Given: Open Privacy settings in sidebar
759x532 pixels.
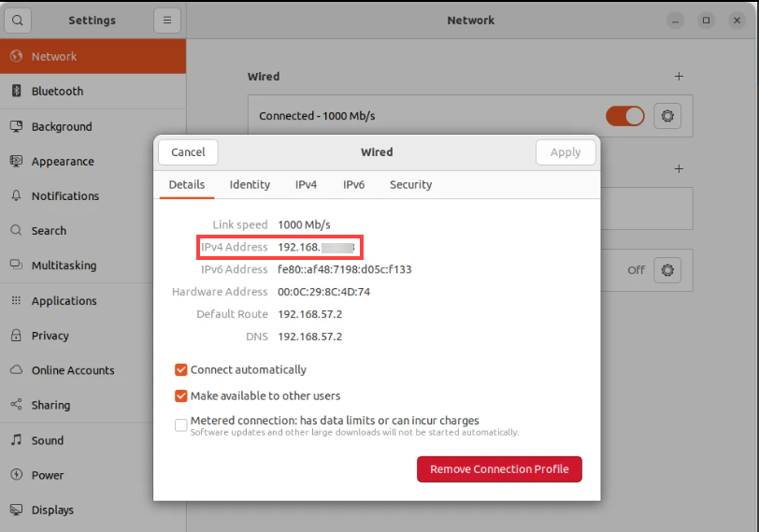Looking at the screenshot, I should [x=50, y=336].
